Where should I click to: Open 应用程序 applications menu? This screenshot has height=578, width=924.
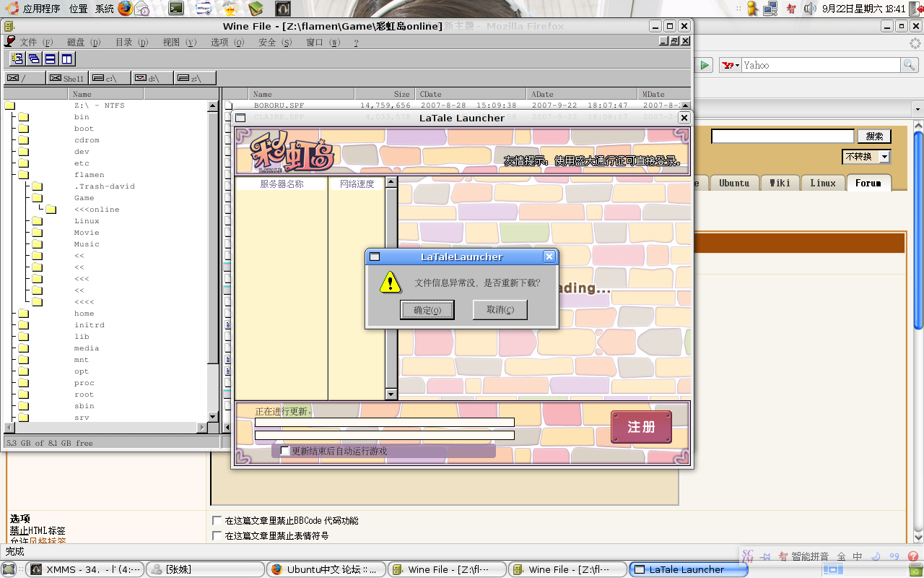[x=42, y=9]
